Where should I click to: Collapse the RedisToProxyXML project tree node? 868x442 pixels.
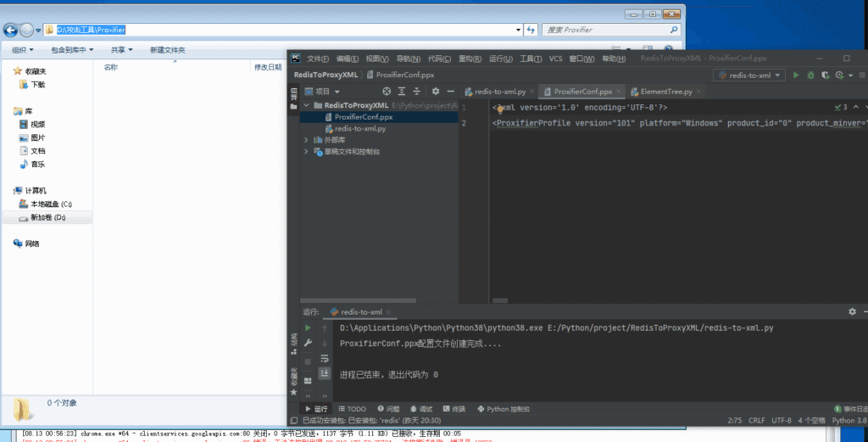click(307, 105)
